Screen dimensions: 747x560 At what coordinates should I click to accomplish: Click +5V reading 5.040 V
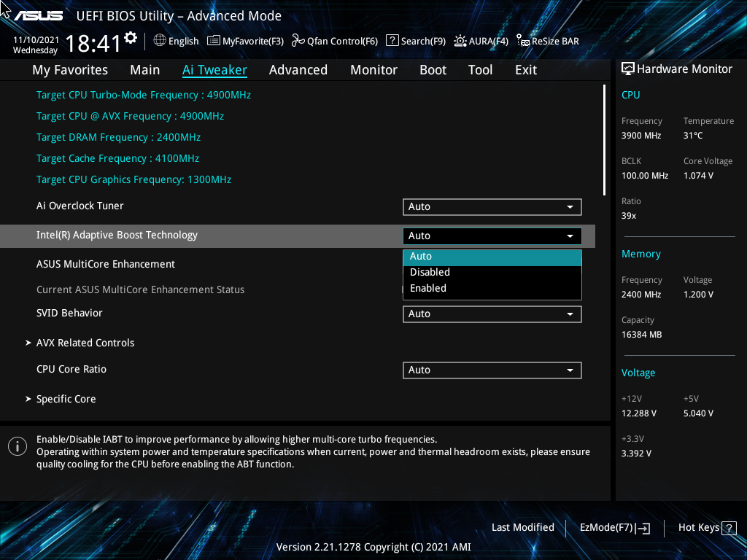(698, 413)
